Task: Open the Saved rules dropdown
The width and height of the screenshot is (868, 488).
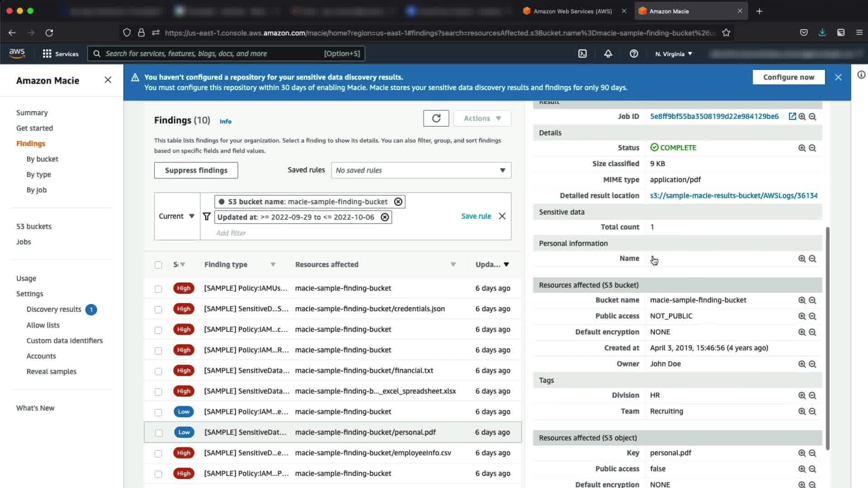Action: pos(421,170)
